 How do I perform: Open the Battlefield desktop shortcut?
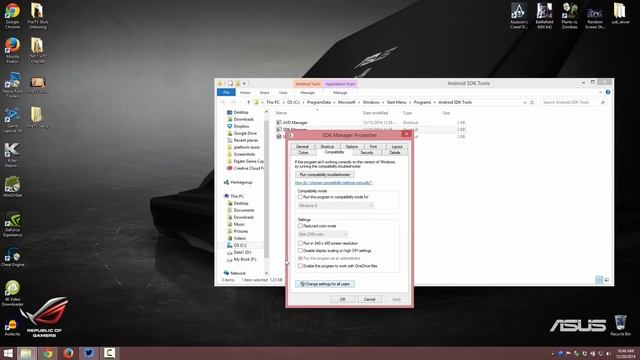[x=544, y=16]
